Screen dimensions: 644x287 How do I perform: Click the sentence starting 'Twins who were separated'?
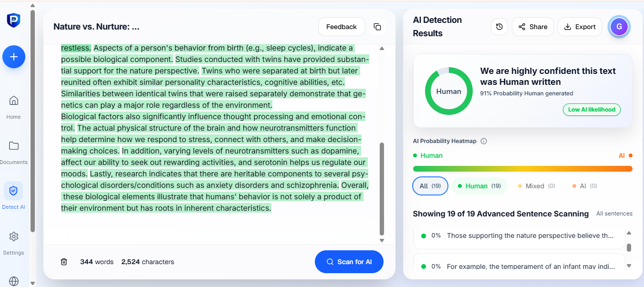210,76
